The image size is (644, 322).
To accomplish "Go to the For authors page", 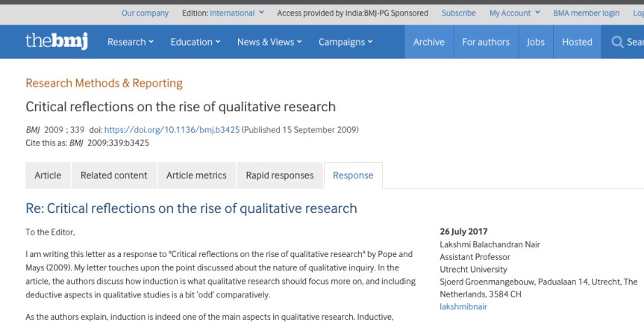I will pyautogui.click(x=486, y=43).
